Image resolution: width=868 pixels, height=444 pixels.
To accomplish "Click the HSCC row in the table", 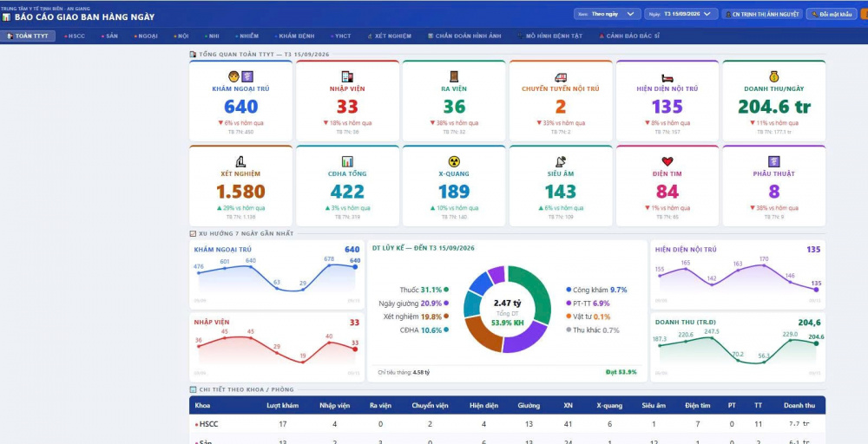I will tap(507, 424).
